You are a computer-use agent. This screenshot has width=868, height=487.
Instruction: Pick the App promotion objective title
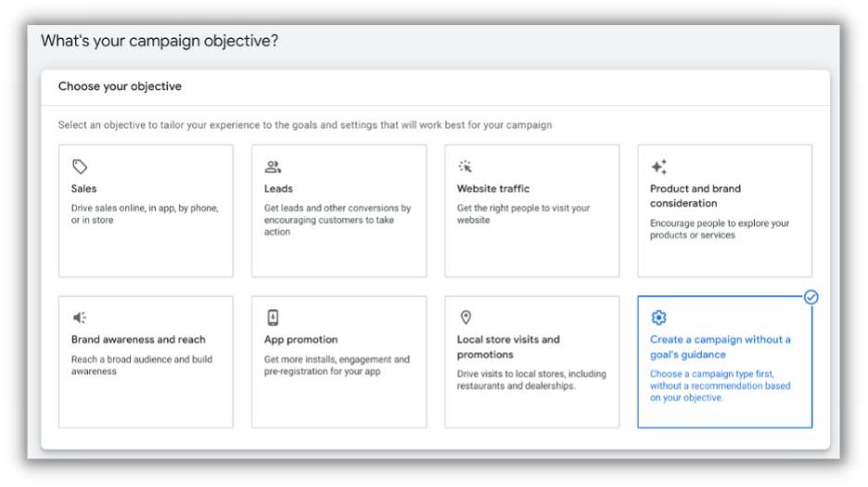[300, 340]
